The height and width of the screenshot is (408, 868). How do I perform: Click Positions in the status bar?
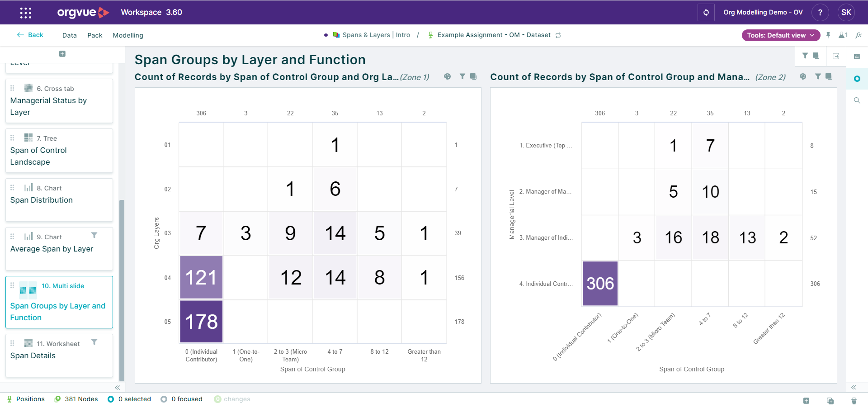[x=26, y=399]
